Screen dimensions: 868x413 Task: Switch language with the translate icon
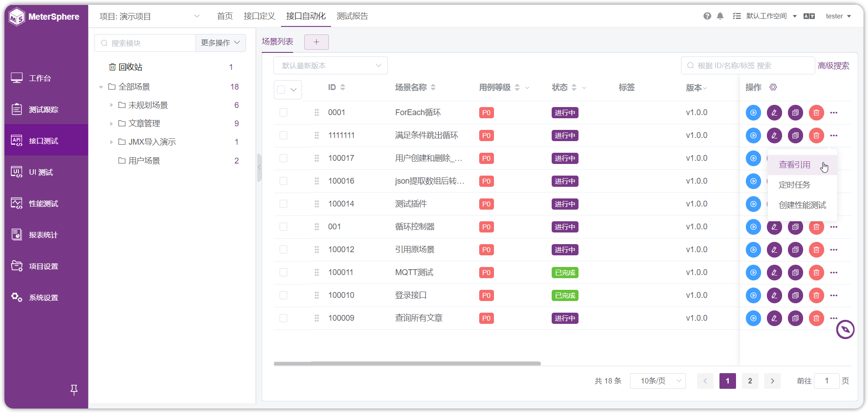click(x=809, y=16)
